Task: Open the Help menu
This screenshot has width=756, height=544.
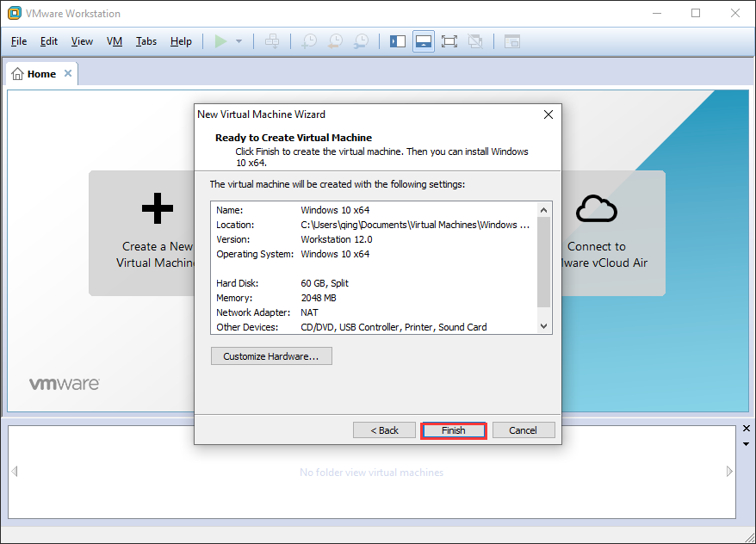Action: (181, 41)
